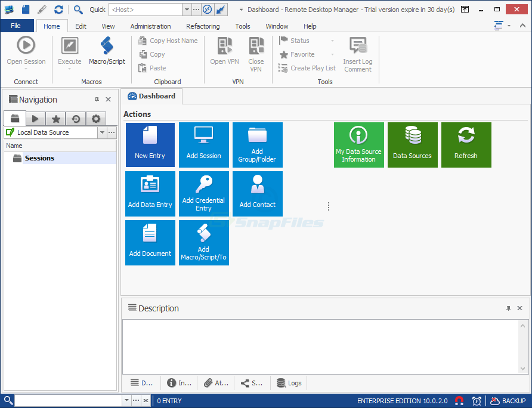Click the Create Play List icon

click(307, 67)
